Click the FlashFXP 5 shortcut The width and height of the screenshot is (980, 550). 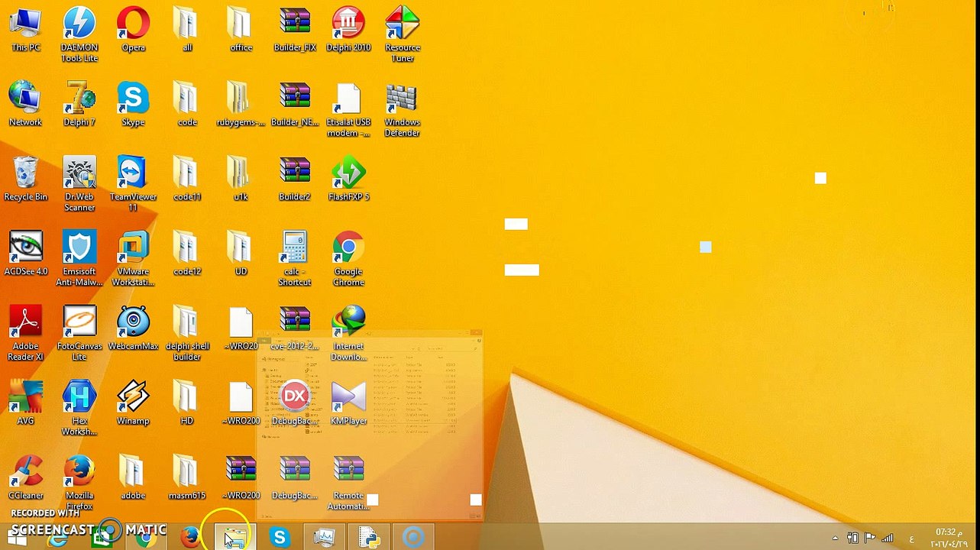348,180
